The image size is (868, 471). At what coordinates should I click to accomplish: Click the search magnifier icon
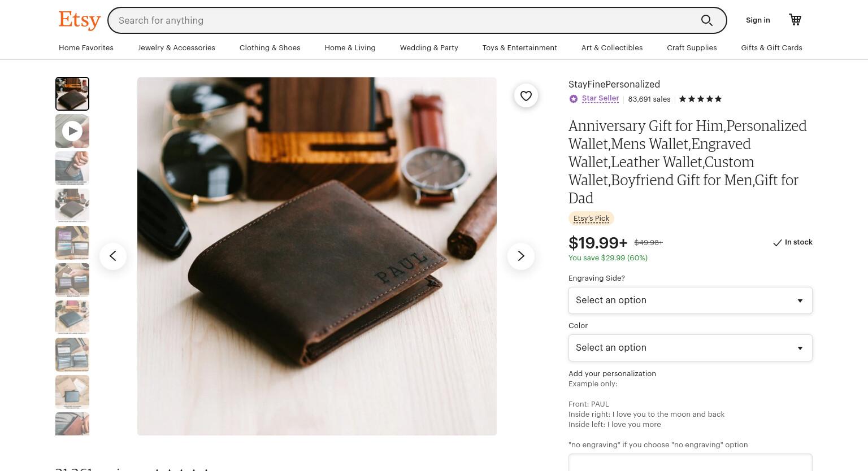[x=707, y=20]
